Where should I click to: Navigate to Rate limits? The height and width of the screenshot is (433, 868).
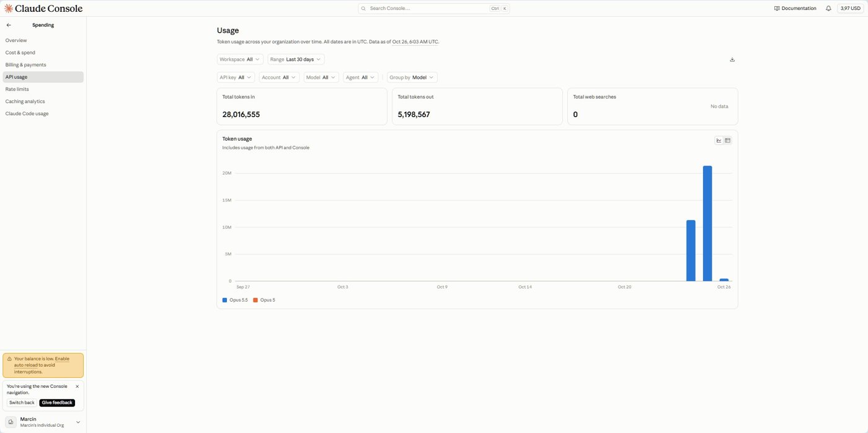pyautogui.click(x=43, y=89)
